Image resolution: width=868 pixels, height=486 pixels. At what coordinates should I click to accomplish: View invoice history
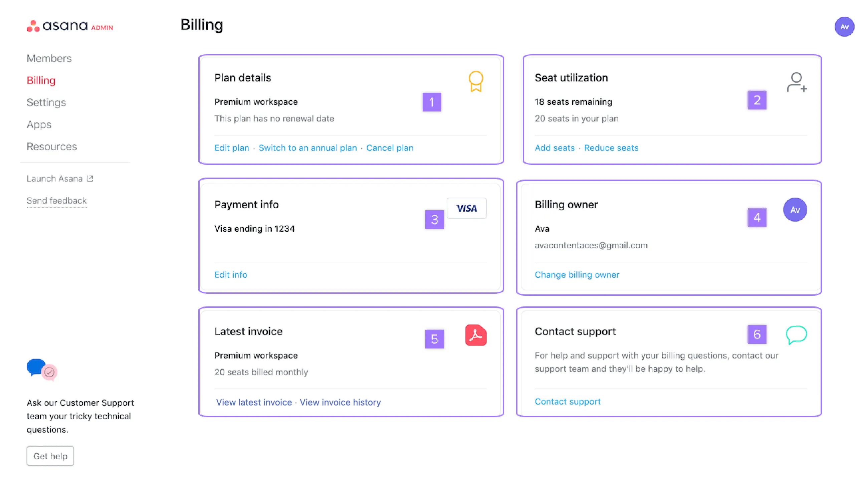point(340,402)
